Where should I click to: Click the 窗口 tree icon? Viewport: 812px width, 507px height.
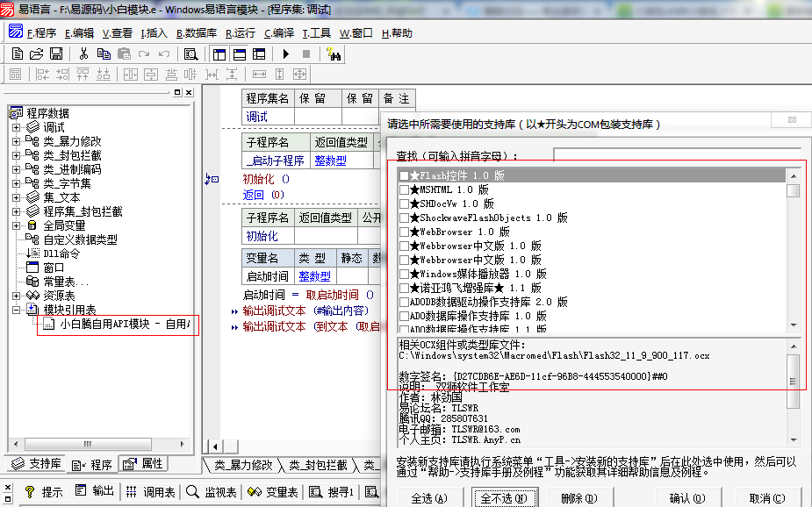point(32,268)
